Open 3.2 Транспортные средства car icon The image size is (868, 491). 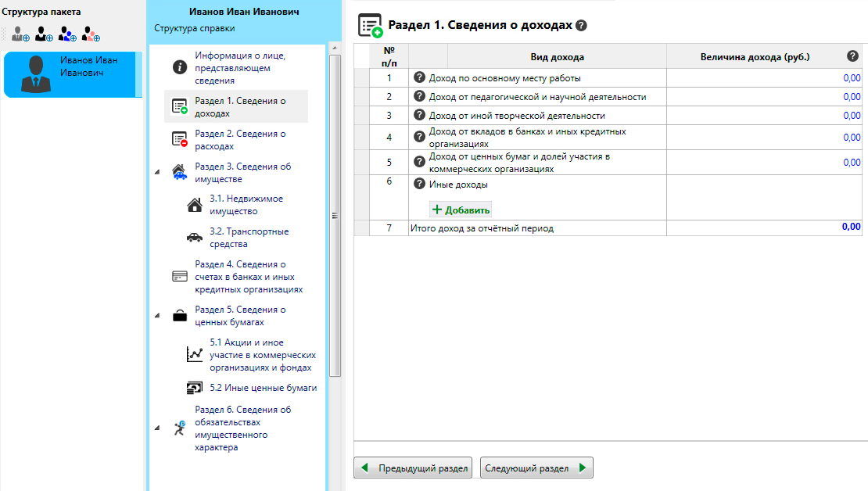coord(194,238)
